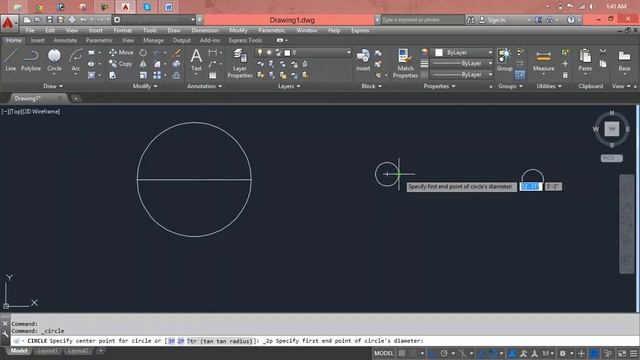Viewport: 640px width, 360px height.
Task: Open the workspace switching dropdown
Action: [193, 20]
